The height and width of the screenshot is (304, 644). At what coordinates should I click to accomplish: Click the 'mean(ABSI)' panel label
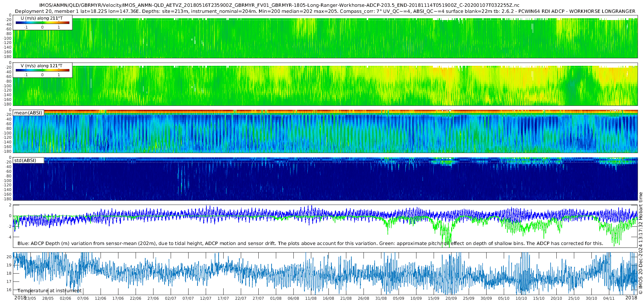click(x=28, y=113)
